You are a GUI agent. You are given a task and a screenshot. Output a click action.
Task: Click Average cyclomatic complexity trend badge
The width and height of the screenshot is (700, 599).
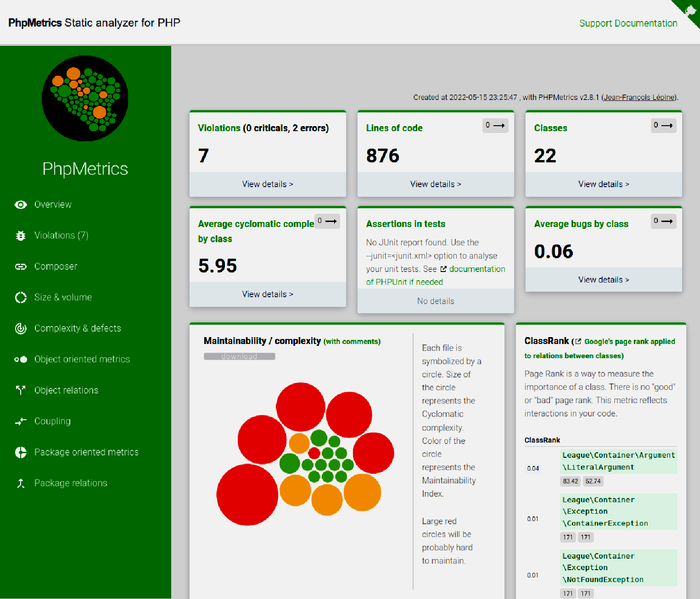tap(327, 221)
